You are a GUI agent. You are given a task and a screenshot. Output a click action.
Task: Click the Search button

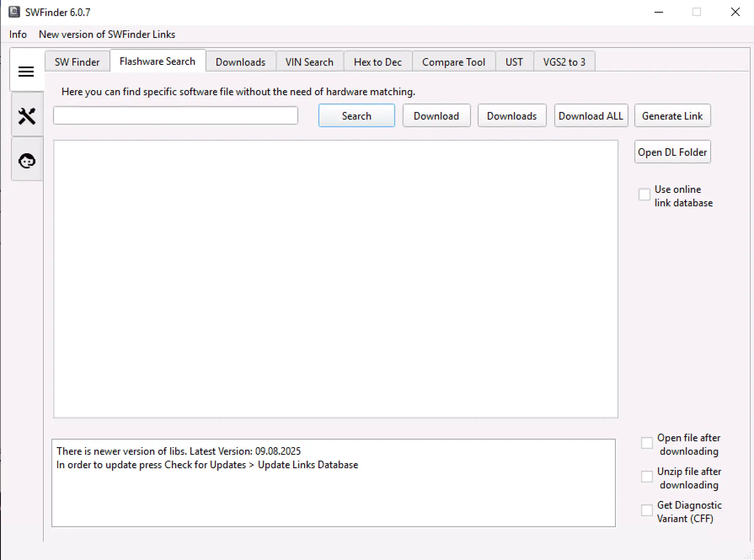click(x=357, y=116)
